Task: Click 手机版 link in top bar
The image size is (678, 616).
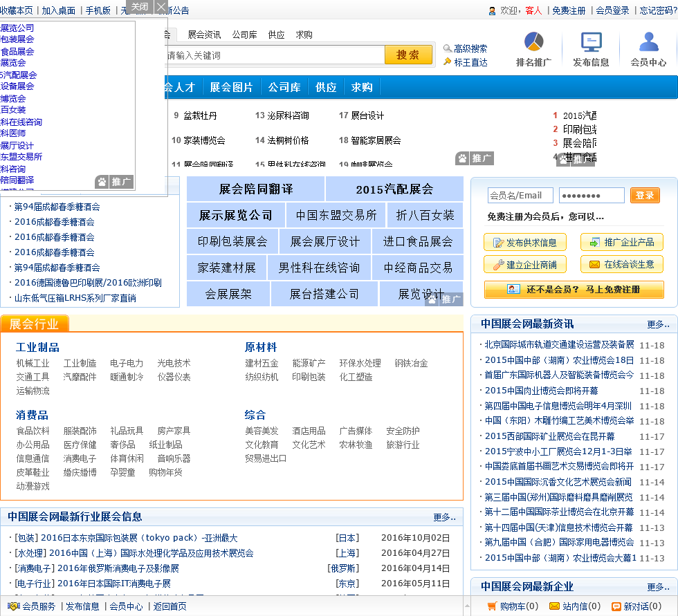Action: (x=98, y=10)
